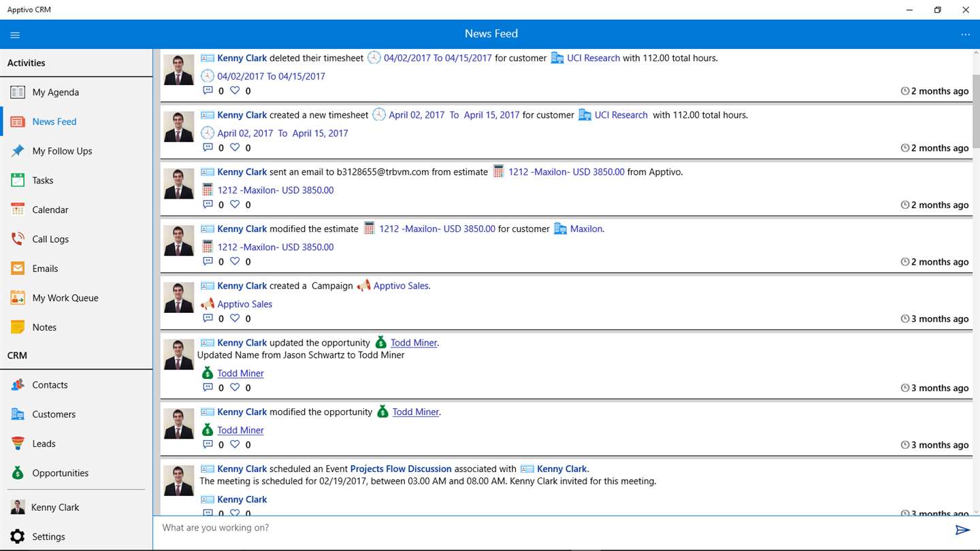Navigate to Call Logs
Viewport: 980px width, 551px height.
click(50, 239)
